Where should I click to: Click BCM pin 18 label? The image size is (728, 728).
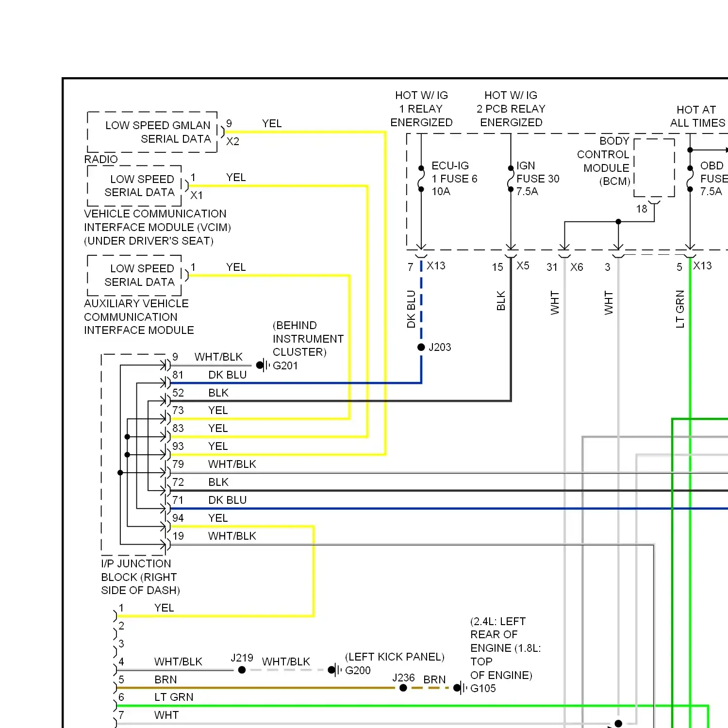(642, 209)
